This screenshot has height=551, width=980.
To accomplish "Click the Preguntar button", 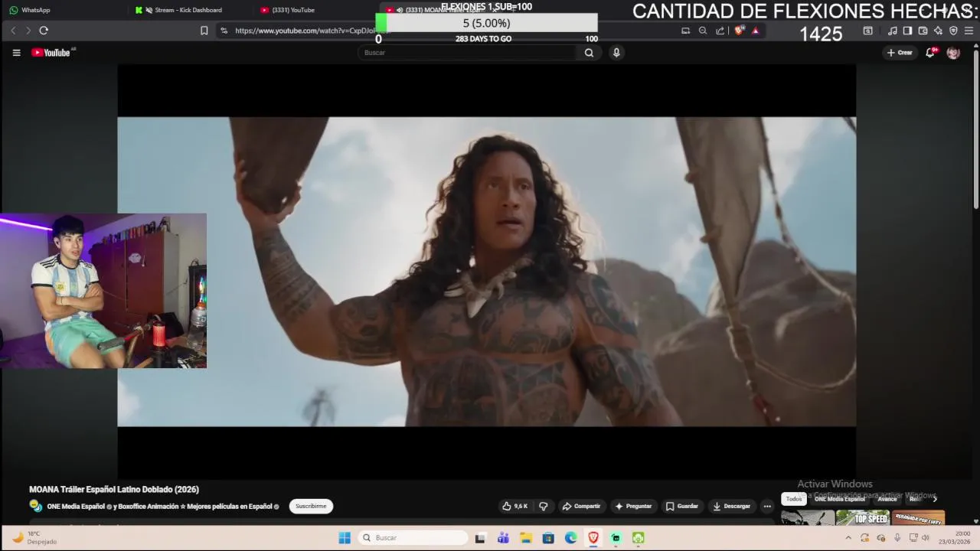I will pyautogui.click(x=633, y=506).
